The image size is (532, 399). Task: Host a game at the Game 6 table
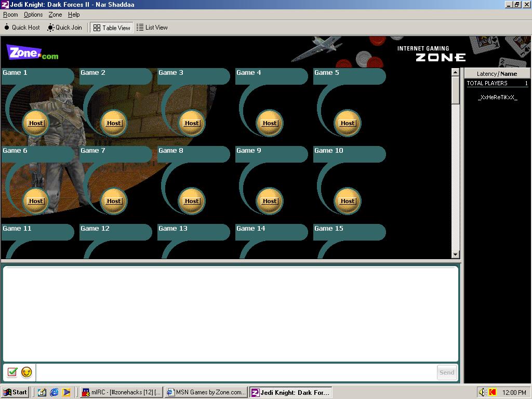[36, 201]
